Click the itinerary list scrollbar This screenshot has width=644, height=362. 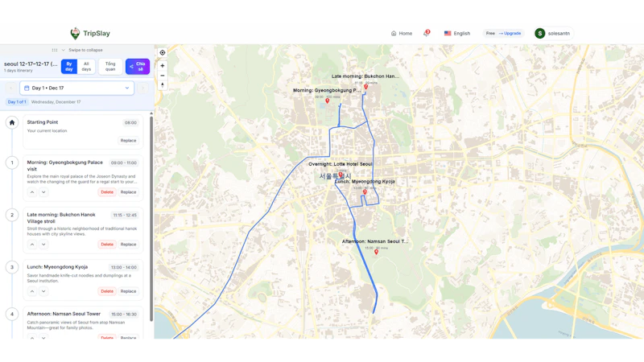(151, 217)
